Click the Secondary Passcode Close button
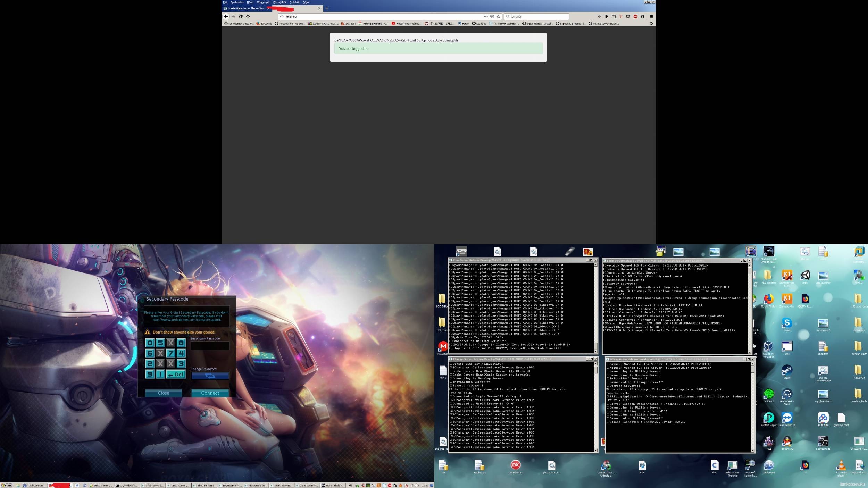Viewport: 868px width, 488px height. (x=164, y=393)
